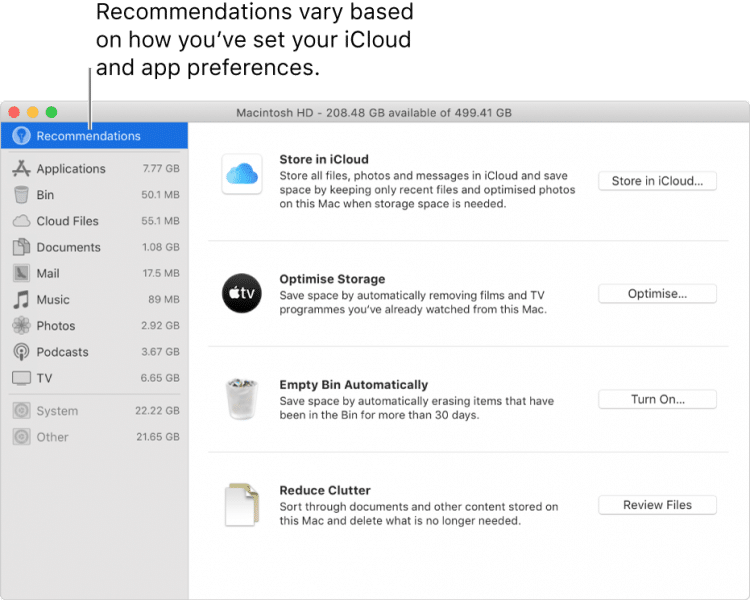Image resolution: width=750 pixels, height=600 pixels.
Task: Open the TV label in sidebar
Action: [x=44, y=378]
